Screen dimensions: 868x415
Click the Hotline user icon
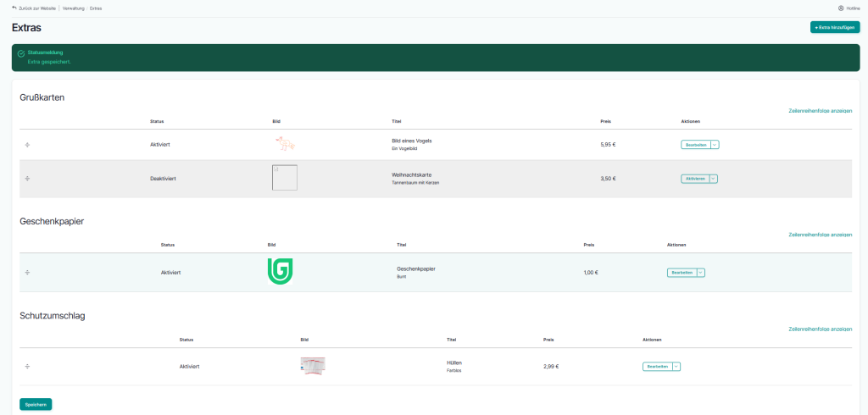[840, 8]
